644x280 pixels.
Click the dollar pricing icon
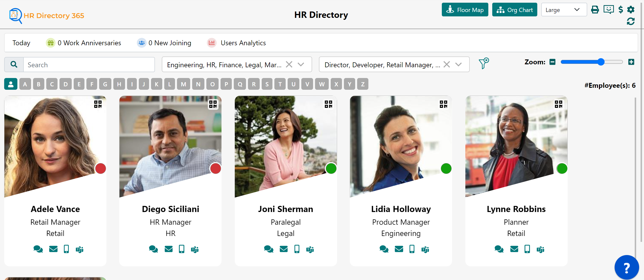coord(621,10)
